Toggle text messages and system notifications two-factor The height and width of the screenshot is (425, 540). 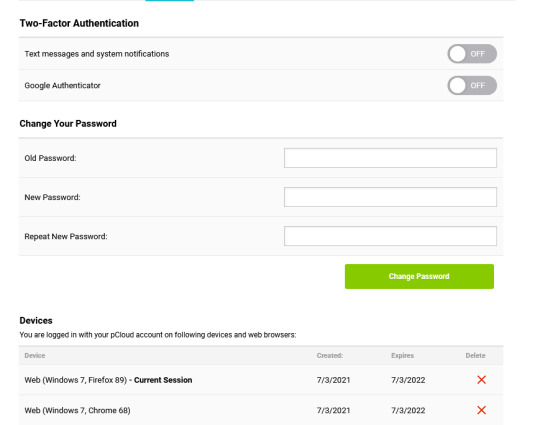[472, 54]
